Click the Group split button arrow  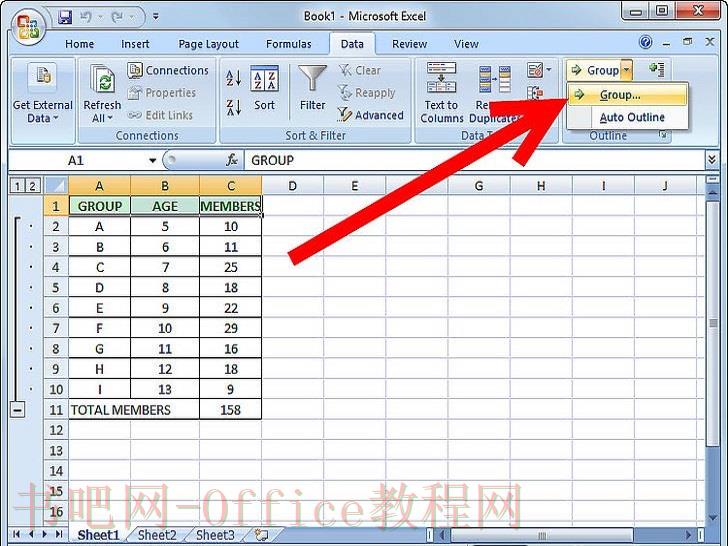pyautogui.click(x=626, y=71)
